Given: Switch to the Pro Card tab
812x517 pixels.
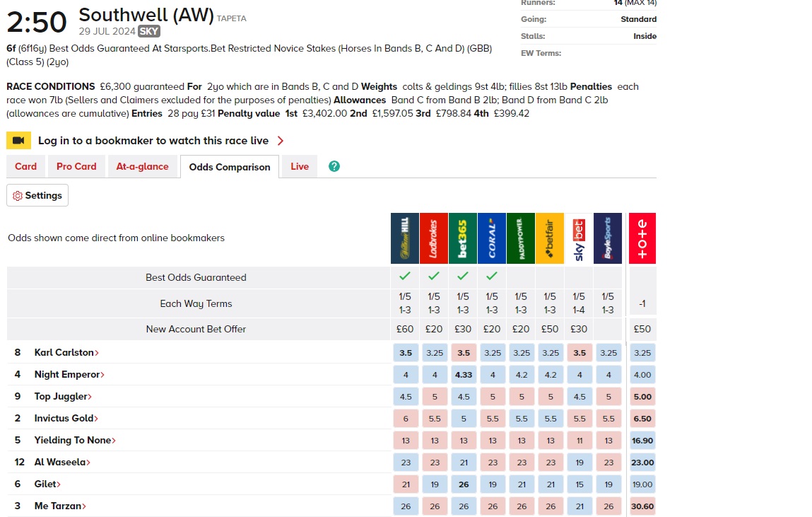Looking at the screenshot, I should pos(76,166).
